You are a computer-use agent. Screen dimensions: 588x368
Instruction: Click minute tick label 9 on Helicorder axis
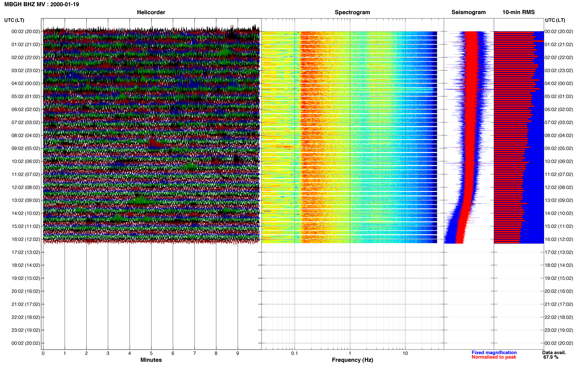[x=238, y=353]
